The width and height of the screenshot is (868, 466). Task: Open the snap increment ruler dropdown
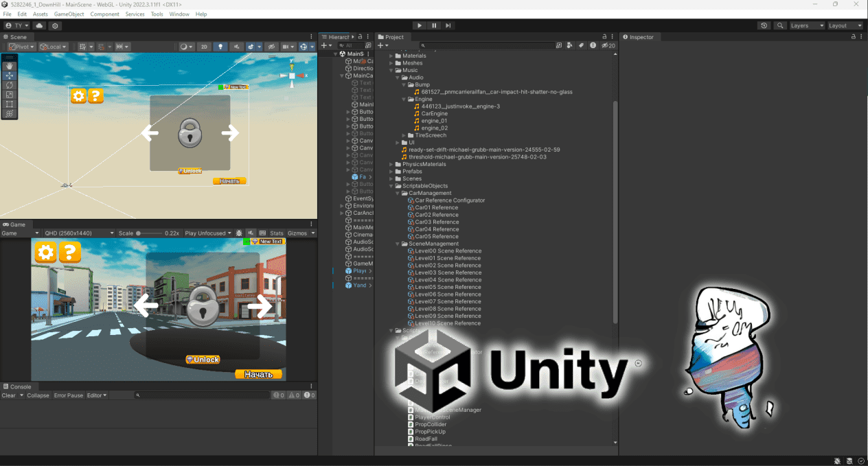point(122,47)
